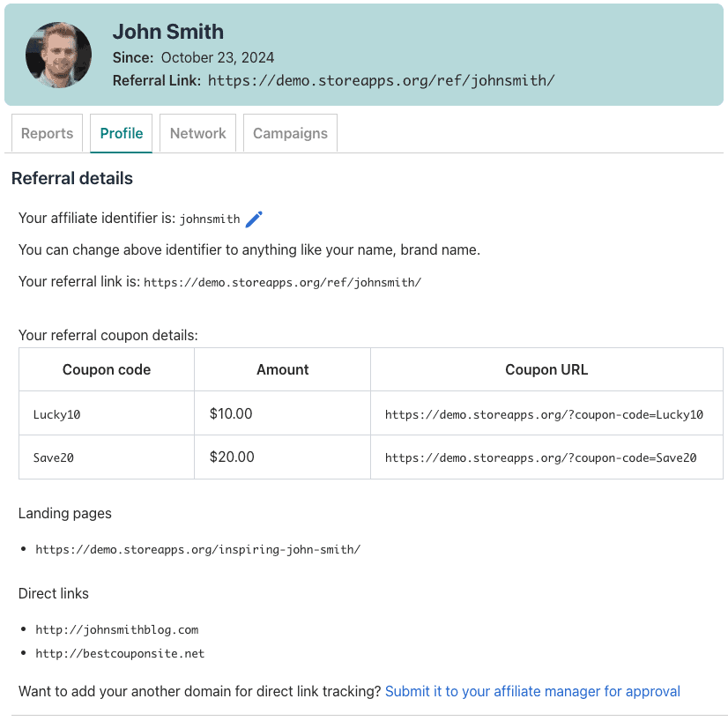Screen dimensions: 728x721
Task: Select the Profile tab
Action: (121, 133)
